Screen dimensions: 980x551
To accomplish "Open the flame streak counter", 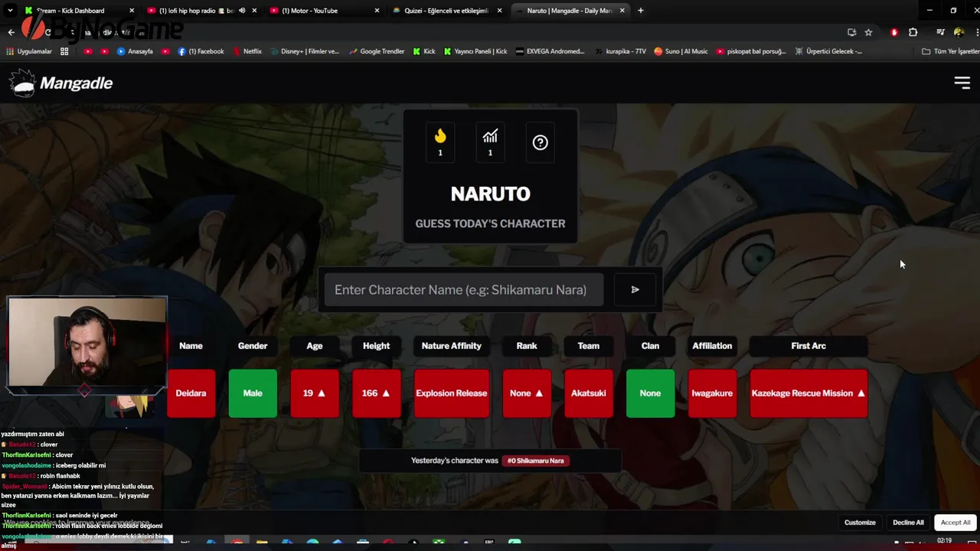I will click(440, 142).
